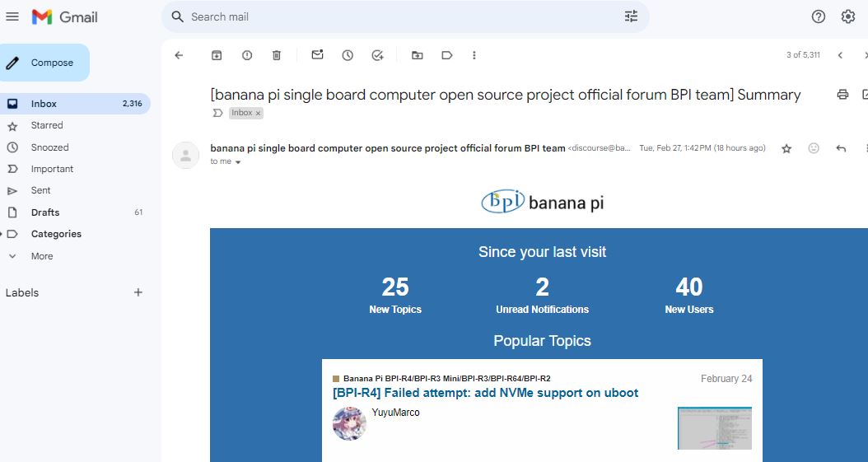The height and width of the screenshot is (462, 868).
Task: Create new label plus icon
Action: pyautogui.click(x=138, y=292)
